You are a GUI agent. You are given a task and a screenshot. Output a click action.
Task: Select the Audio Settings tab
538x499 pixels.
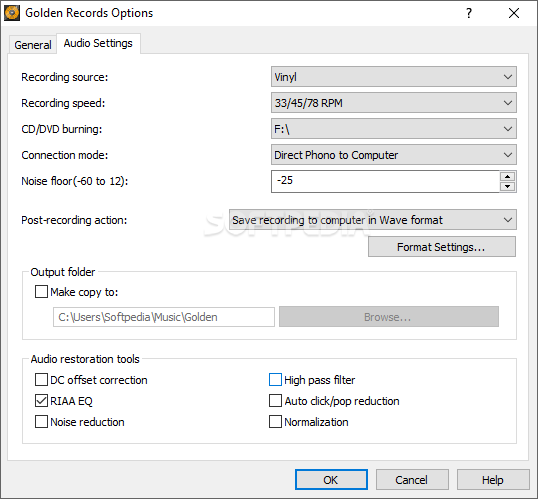[98, 43]
